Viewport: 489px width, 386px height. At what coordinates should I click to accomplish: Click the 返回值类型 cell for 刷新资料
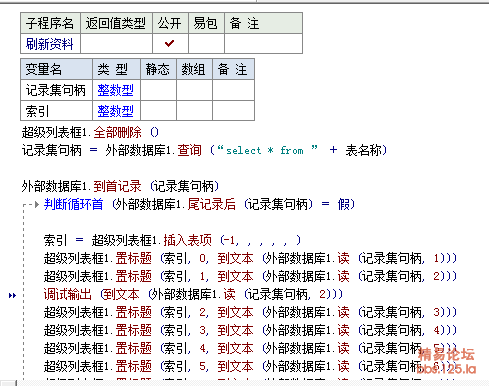(x=116, y=43)
